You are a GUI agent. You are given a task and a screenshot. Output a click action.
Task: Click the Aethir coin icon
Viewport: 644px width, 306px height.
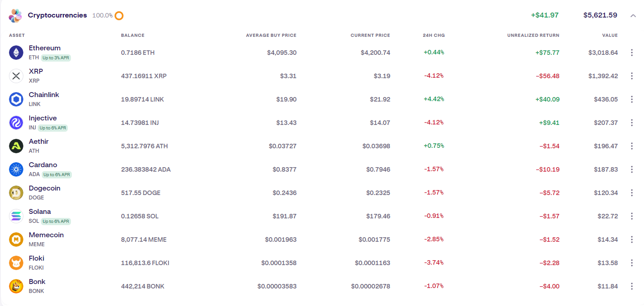(x=16, y=146)
